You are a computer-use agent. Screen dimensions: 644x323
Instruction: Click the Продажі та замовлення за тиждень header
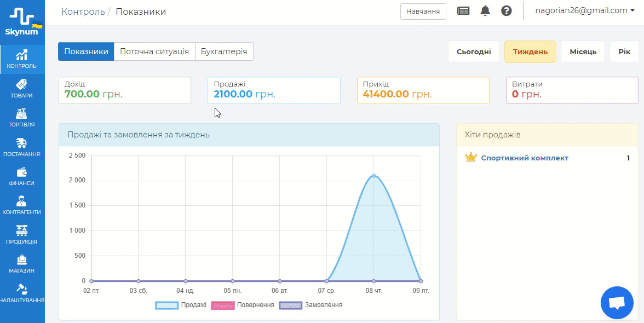tap(249, 135)
